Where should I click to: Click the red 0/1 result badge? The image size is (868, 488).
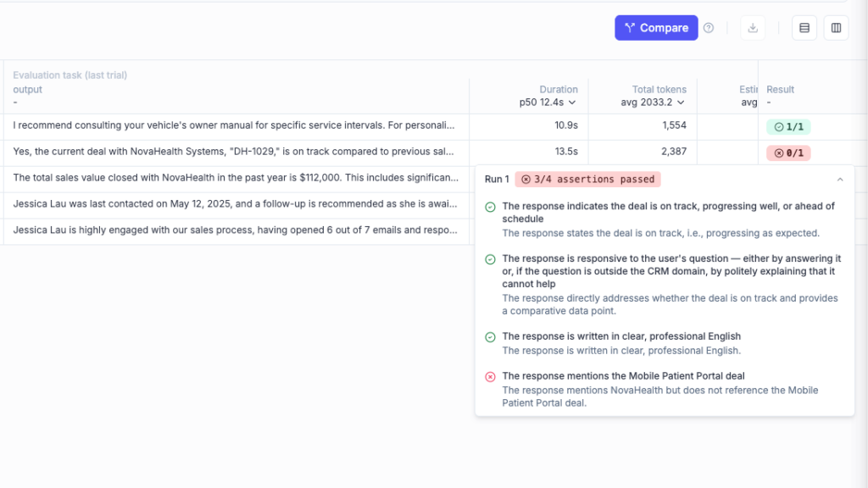tap(788, 153)
